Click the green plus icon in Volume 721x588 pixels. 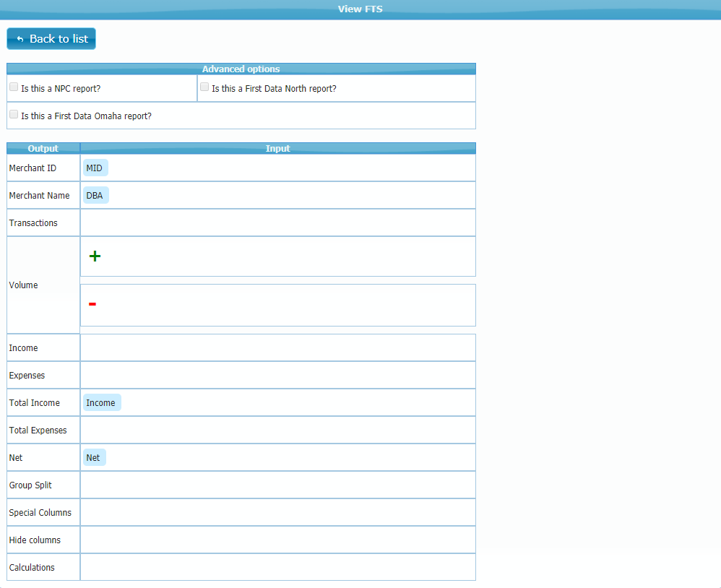coord(95,256)
